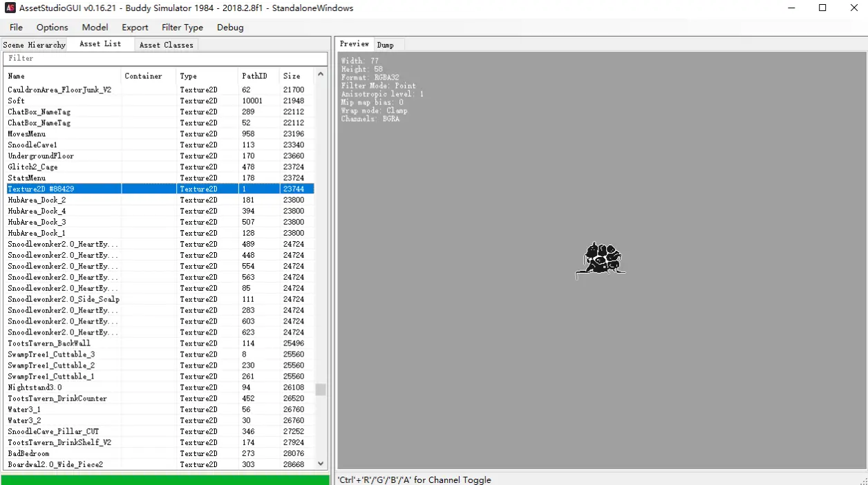
Task: Select the TootsTavern_BackWall row
Action: click(x=159, y=343)
